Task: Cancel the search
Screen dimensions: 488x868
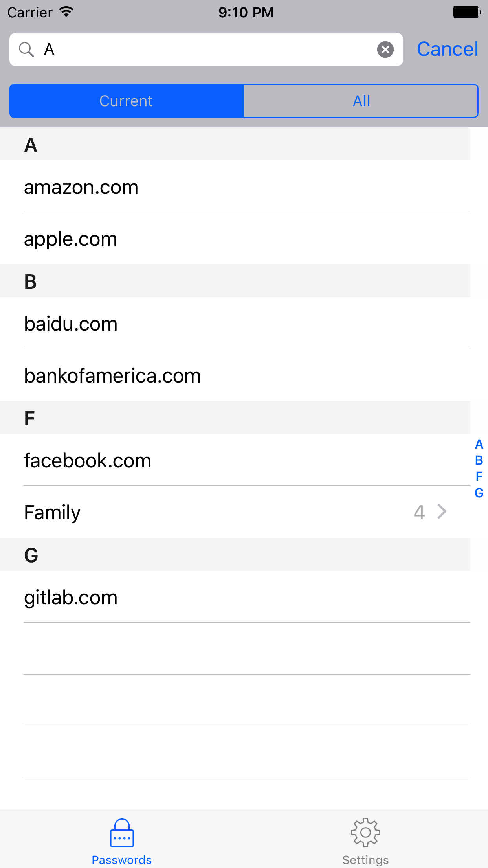Action: pyautogui.click(x=447, y=50)
